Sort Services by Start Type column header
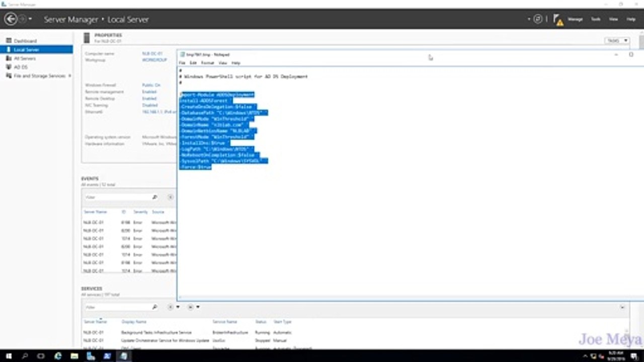644x362 pixels. coord(282,322)
